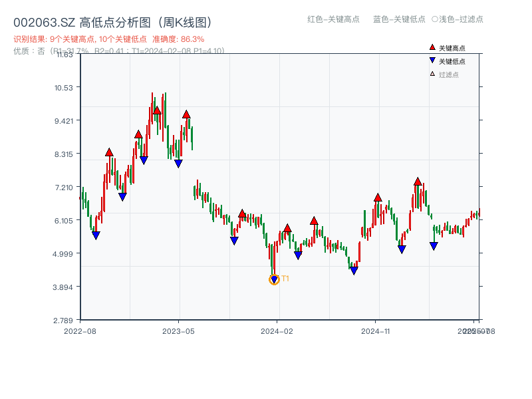Click red key-high triangle just before 2023-05 gap-down
The width and height of the screenshot is (532, 399).
click(x=186, y=114)
